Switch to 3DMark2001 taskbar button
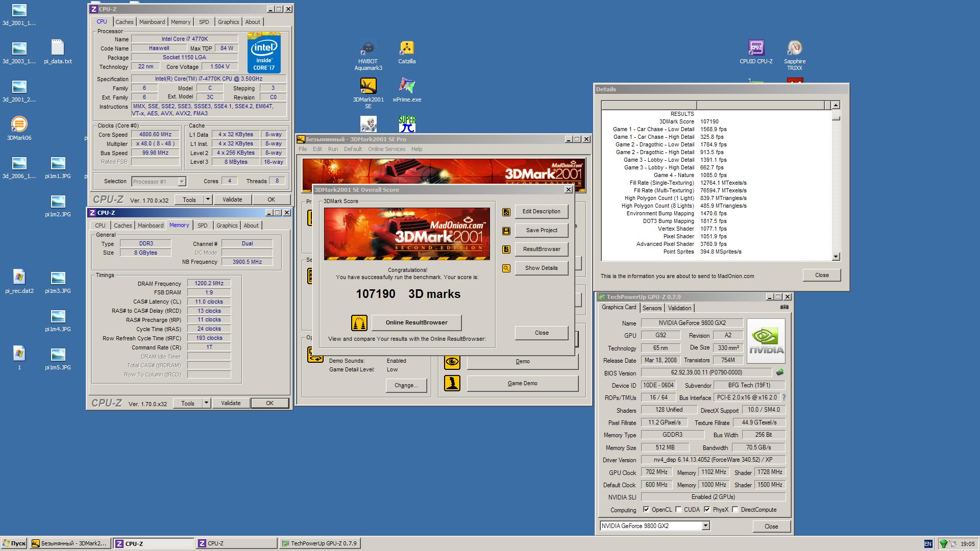The height and width of the screenshot is (551, 980). pos(70,544)
